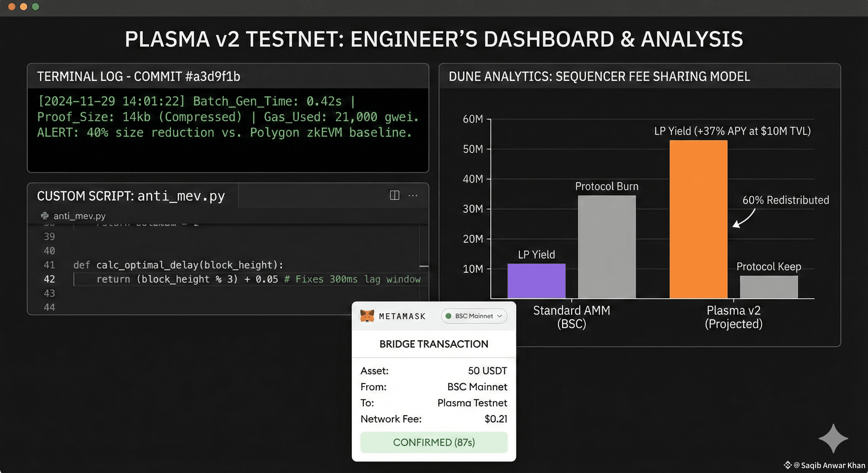868x473 pixels.
Task: Click the anti_mev.py breadcrumb file name
Action: pyautogui.click(x=80, y=216)
